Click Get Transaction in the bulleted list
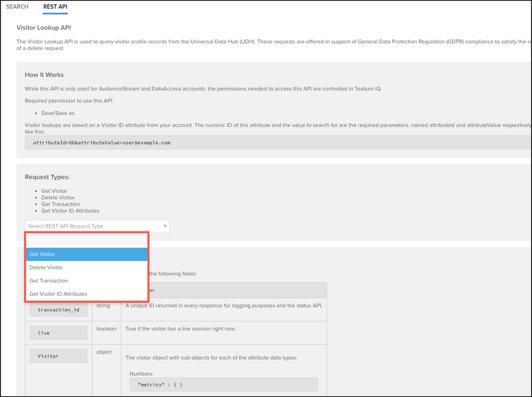532x397 pixels. coord(61,204)
